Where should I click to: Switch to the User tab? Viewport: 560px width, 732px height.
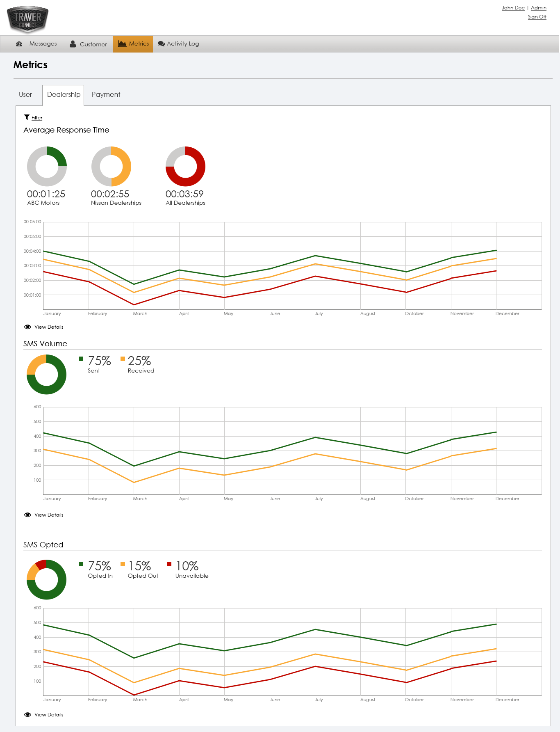tap(25, 95)
